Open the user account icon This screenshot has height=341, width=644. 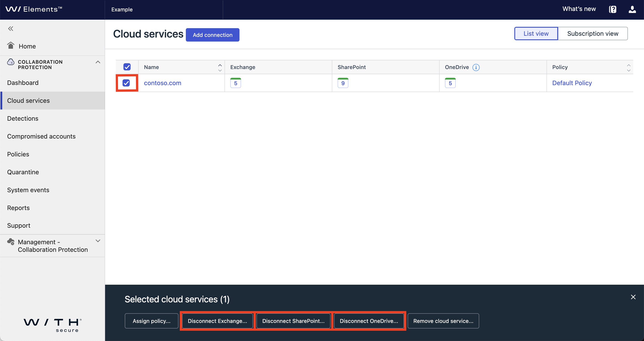pos(632,9)
